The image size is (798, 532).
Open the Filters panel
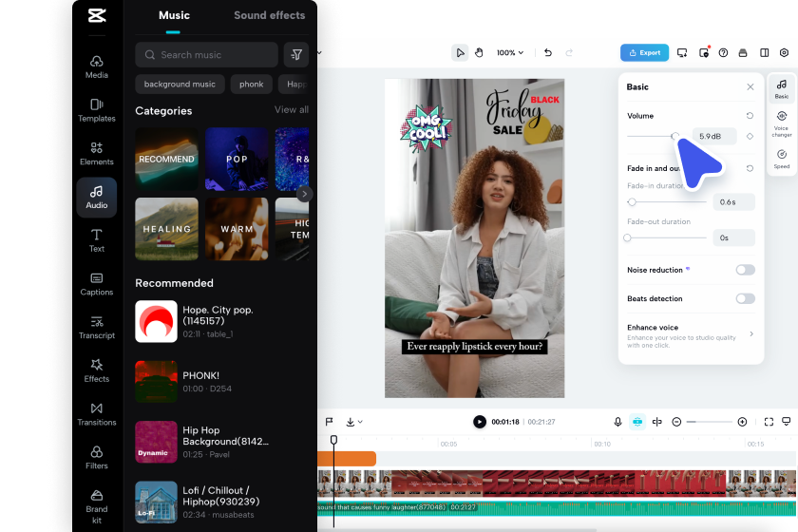point(97,458)
